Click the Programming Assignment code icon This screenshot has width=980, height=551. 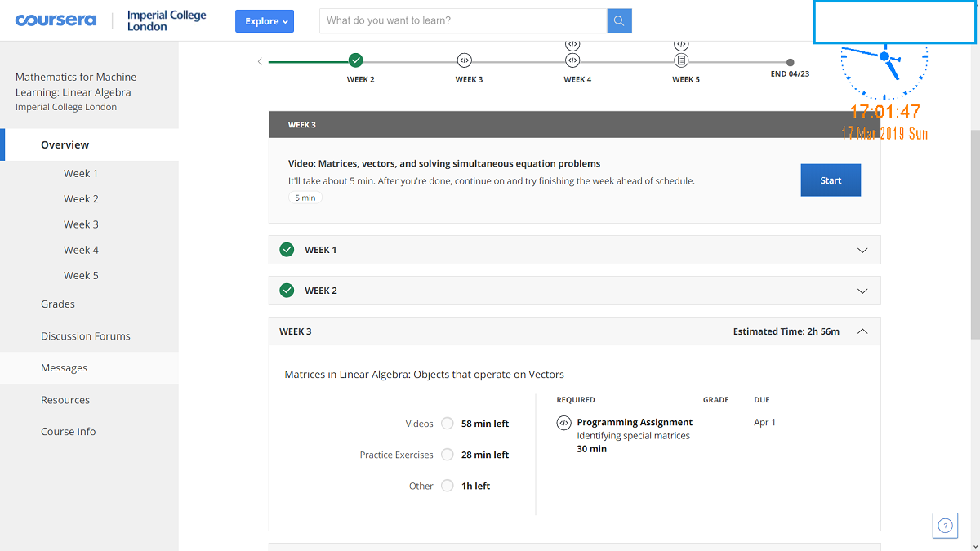pyautogui.click(x=563, y=423)
